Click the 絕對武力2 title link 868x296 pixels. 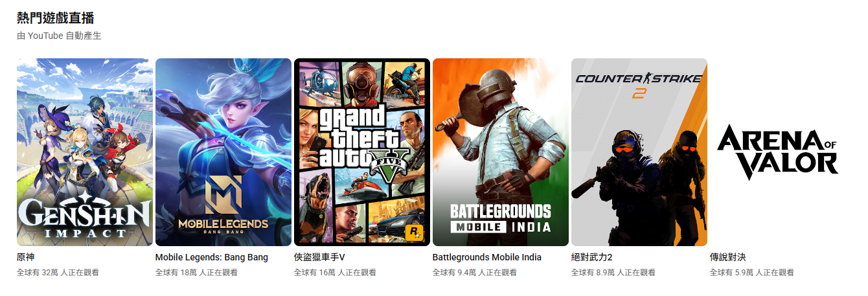(x=592, y=257)
